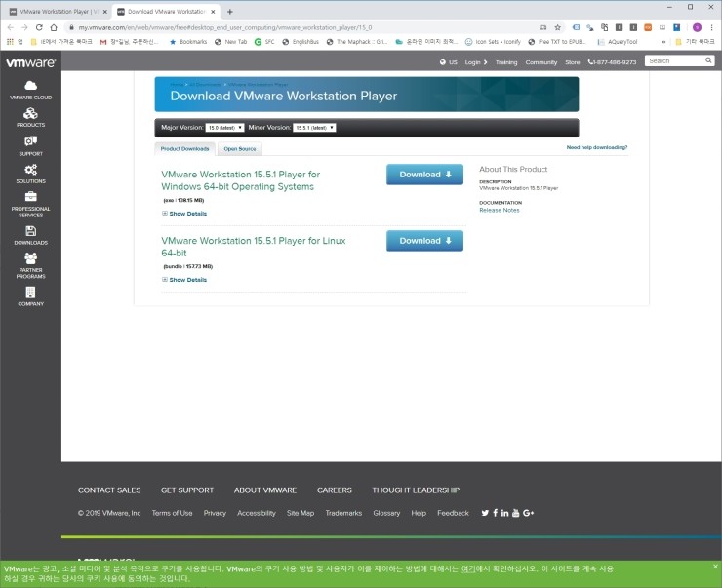
Task: Click About VMware footer link
Action: click(x=265, y=490)
